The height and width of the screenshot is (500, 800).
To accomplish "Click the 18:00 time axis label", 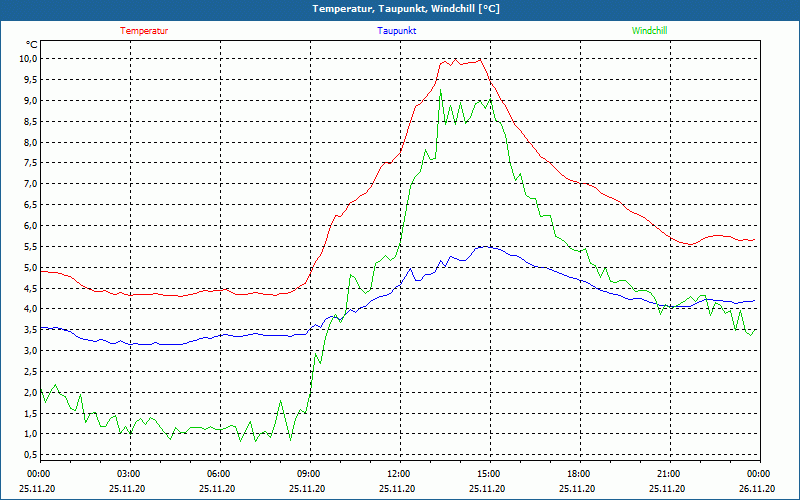I will coord(581,474).
